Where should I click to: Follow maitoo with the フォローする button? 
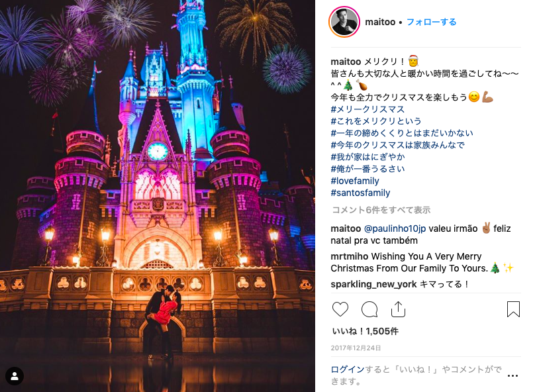pyautogui.click(x=431, y=22)
